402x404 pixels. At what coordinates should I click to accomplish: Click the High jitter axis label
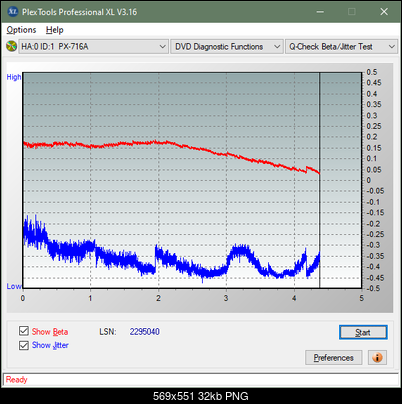click(x=14, y=77)
